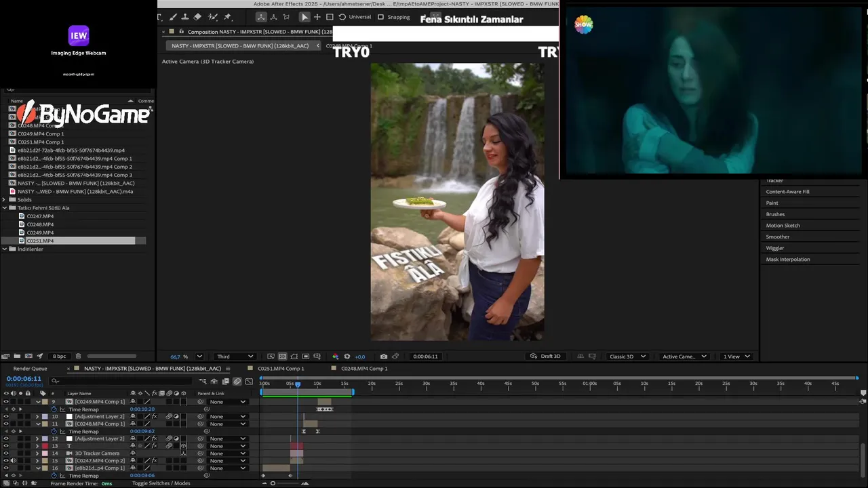Expand the Solids folder in Project
Viewport: 868px width, 488px height.
click(4, 200)
